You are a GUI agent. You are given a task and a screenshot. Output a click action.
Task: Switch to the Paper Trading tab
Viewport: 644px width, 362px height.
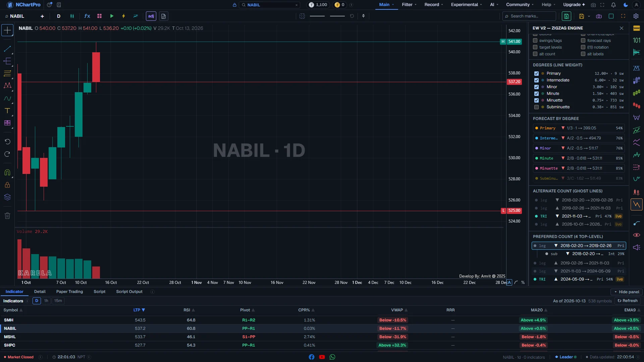69,292
